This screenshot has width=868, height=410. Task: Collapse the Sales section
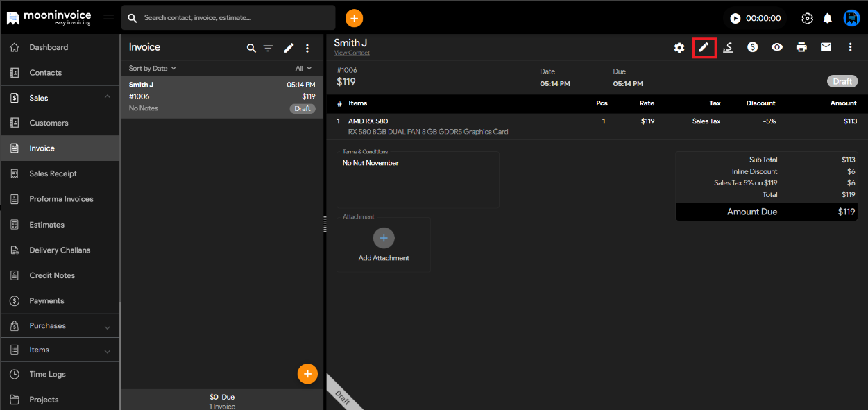(60, 98)
